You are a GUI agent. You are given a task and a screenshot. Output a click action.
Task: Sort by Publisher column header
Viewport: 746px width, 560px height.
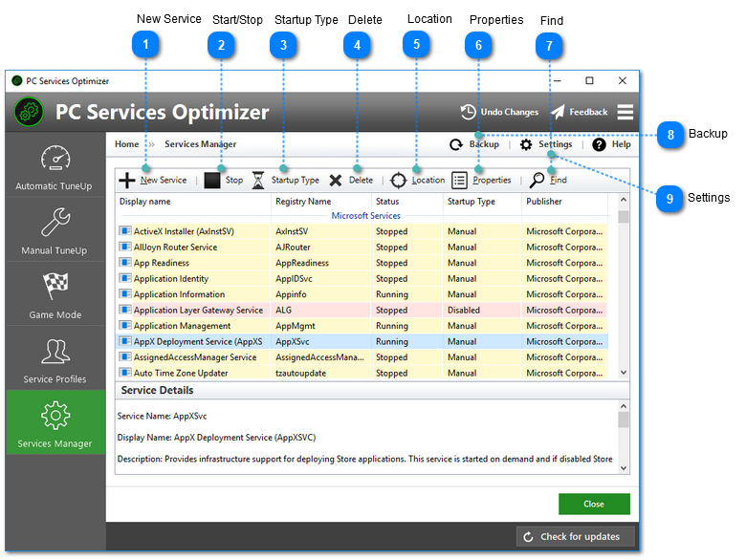click(x=564, y=202)
